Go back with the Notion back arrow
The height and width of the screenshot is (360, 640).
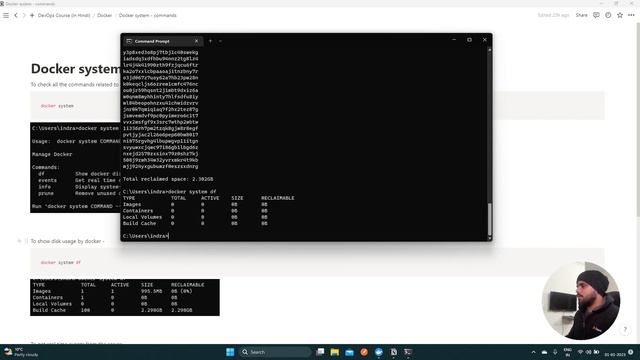point(16,15)
